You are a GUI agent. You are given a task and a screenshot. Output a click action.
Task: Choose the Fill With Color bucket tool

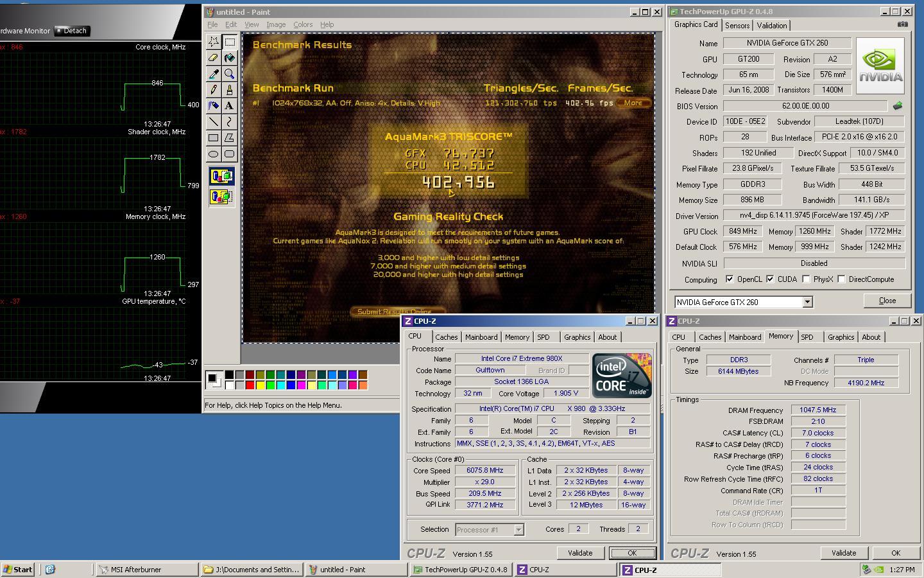point(230,58)
